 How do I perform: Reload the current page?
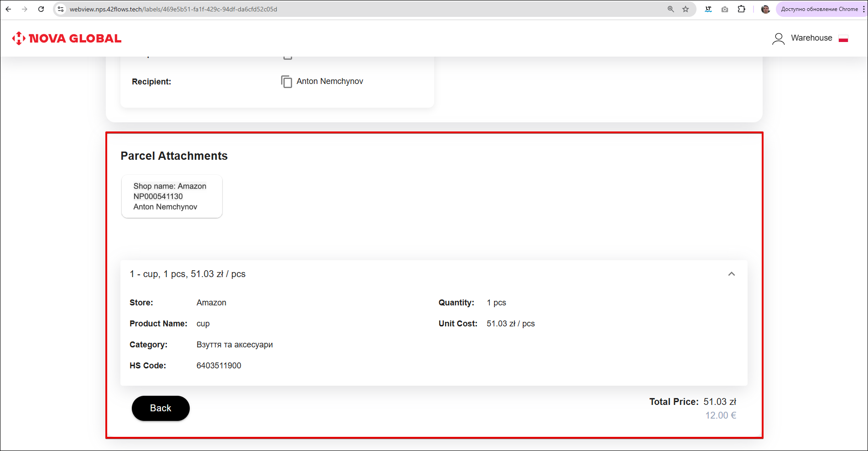pos(41,9)
